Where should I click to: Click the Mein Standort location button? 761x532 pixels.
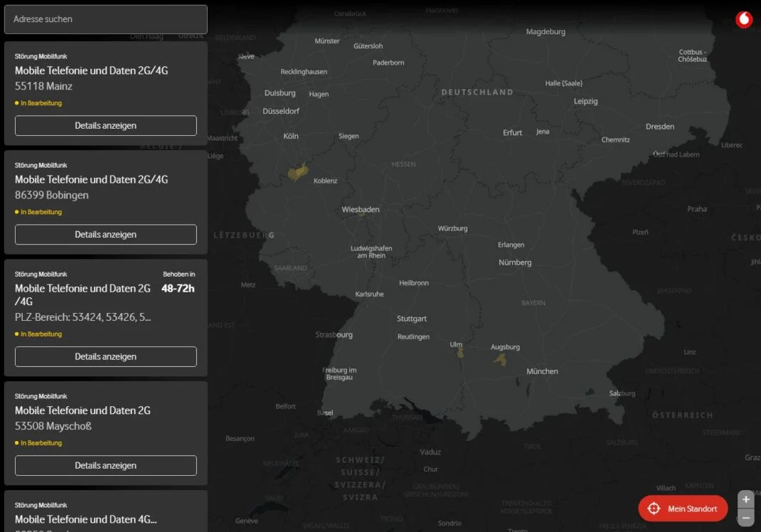[x=683, y=509]
